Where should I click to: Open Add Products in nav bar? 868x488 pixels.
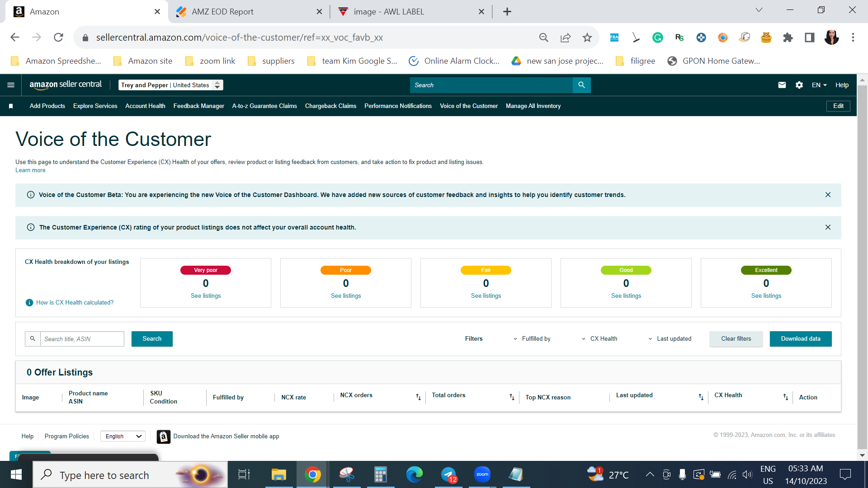[47, 106]
